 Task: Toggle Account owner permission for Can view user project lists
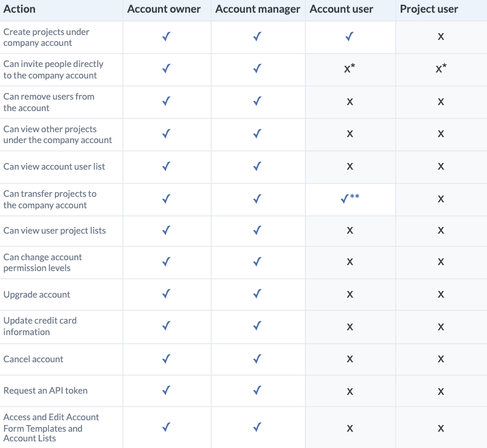(x=166, y=231)
